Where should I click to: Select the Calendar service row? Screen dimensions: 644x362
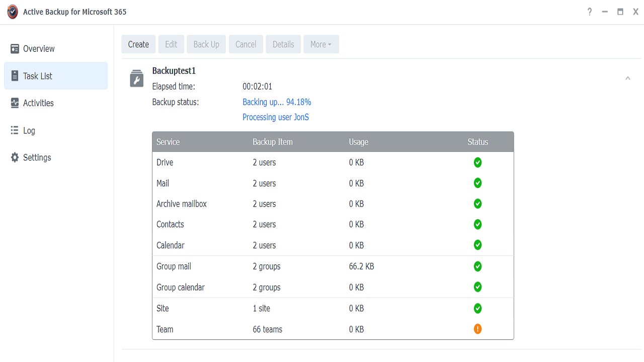point(333,245)
